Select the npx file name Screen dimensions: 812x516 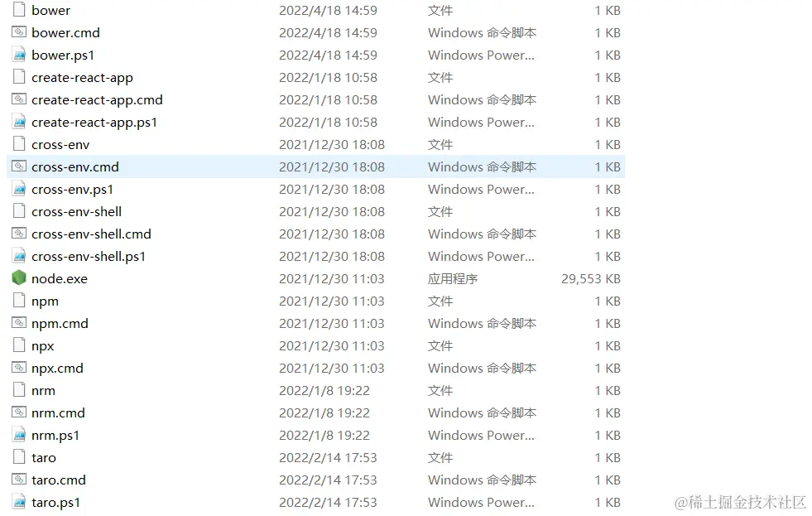click(43, 346)
